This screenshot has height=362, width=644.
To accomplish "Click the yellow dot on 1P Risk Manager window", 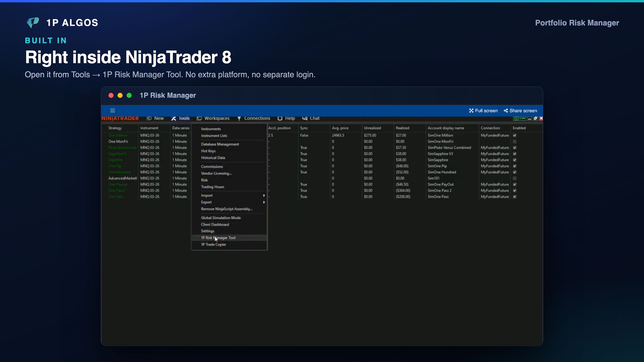I will 120,95.
